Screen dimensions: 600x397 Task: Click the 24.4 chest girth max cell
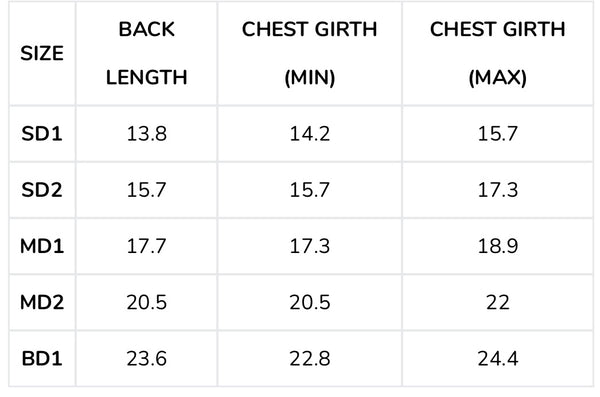click(497, 359)
